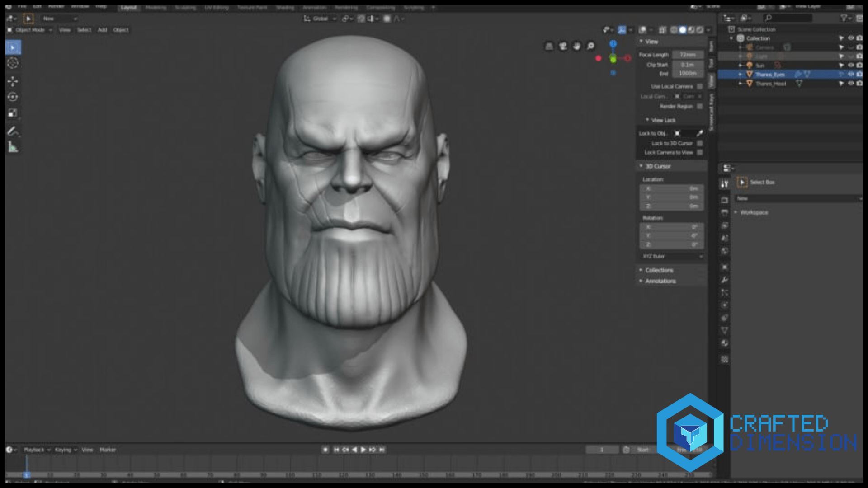868x488 pixels.
Task: Toggle visibility eye for Sun
Action: click(851, 66)
